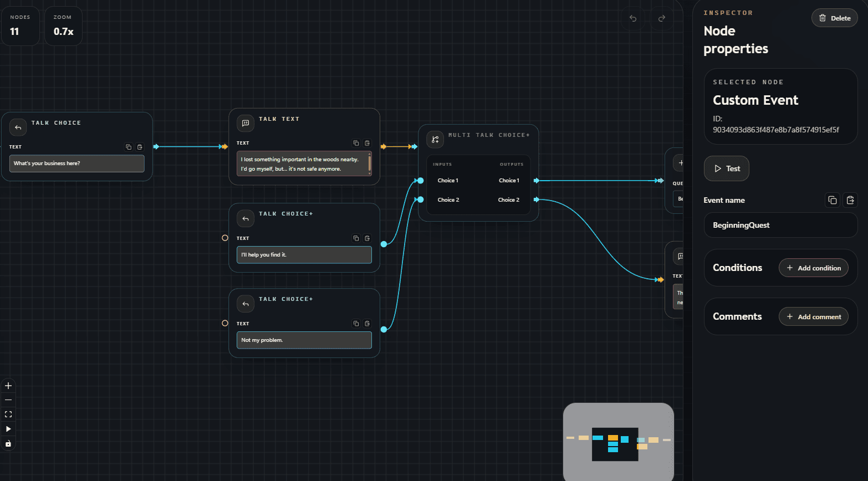Viewport: 868px width, 481px height.
Task: Paste text icon on 'I'll help you find it.' node
Action: coord(367,238)
